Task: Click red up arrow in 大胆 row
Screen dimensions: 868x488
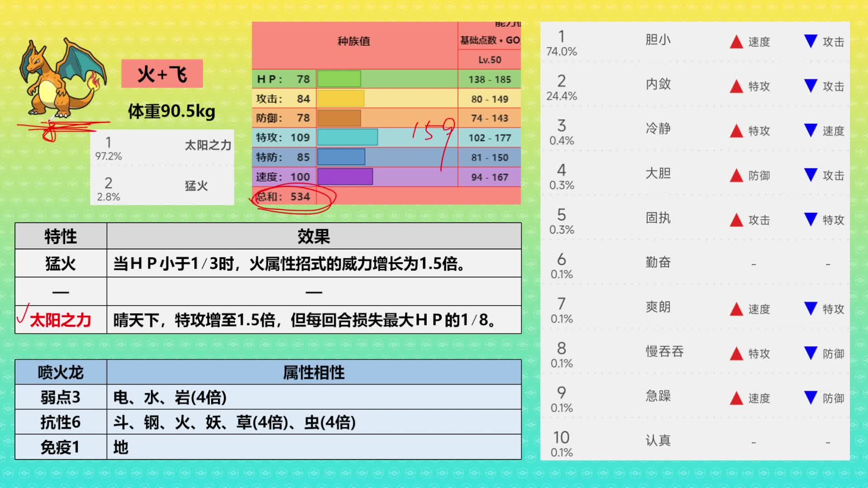Action: pyautogui.click(x=736, y=175)
